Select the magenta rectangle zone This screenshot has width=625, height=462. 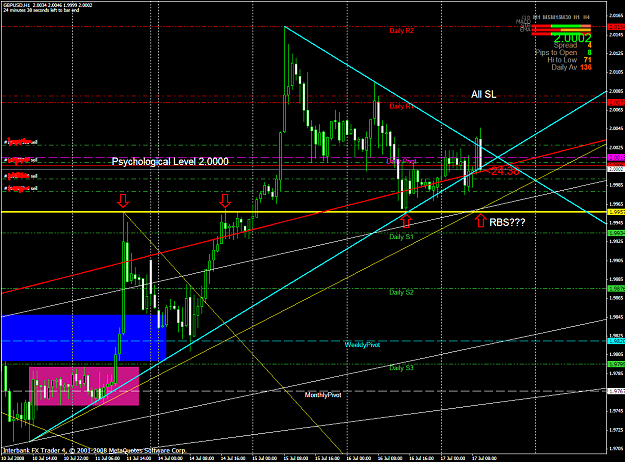tap(84, 386)
